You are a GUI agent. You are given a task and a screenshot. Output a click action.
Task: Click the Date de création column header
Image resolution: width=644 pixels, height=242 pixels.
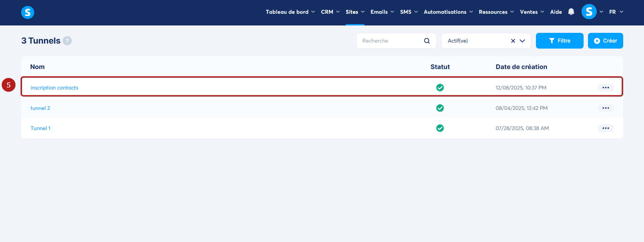521,67
